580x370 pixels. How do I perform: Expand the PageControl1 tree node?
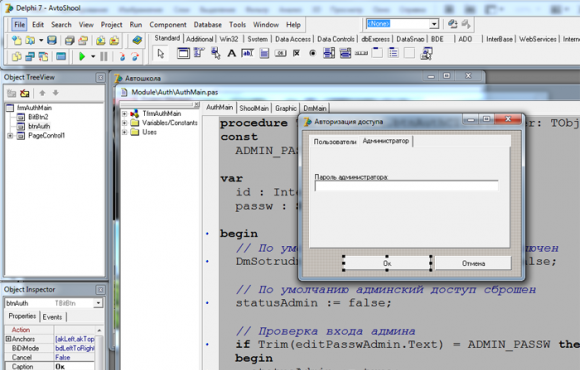coord(10,136)
